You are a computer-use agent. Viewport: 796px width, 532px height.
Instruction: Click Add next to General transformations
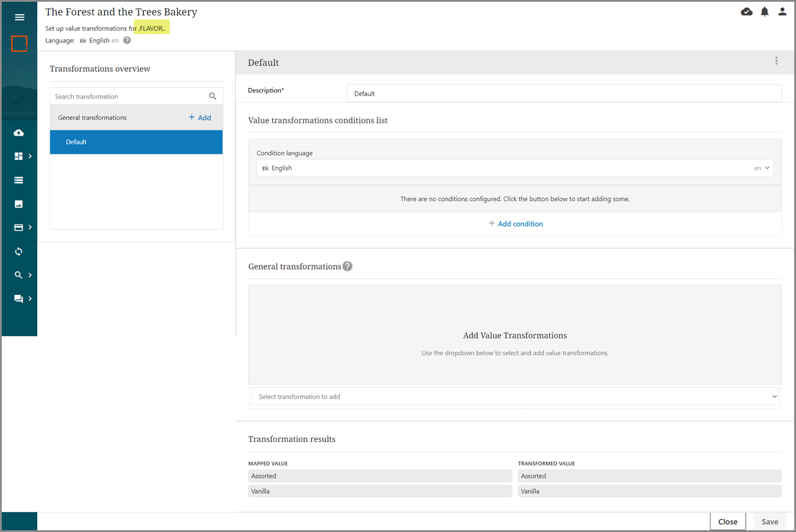[200, 118]
